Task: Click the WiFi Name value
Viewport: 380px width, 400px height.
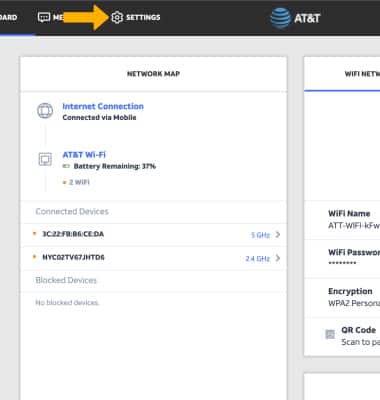Action: 354,225
